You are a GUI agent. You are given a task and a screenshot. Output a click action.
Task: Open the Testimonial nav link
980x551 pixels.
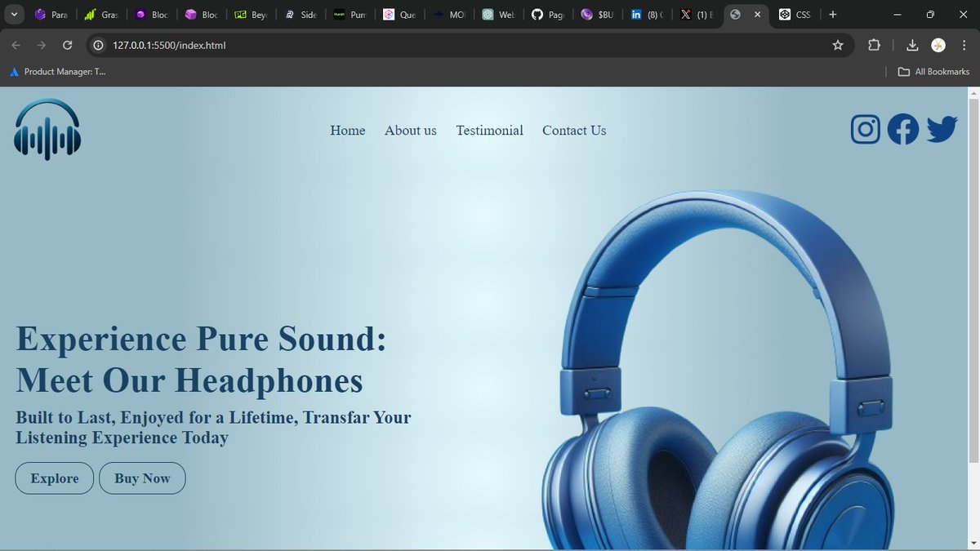490,131
